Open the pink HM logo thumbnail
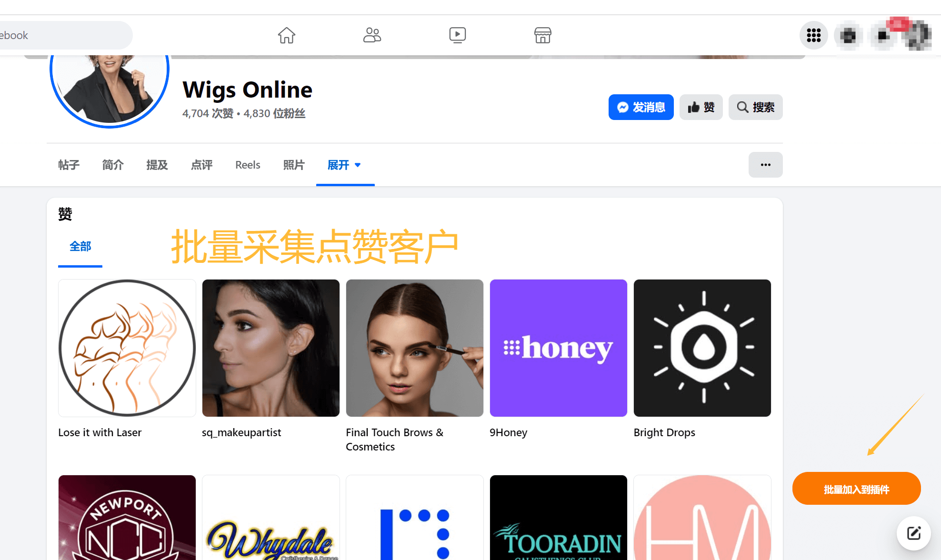941x560 pixels. [x=702, y=518]
